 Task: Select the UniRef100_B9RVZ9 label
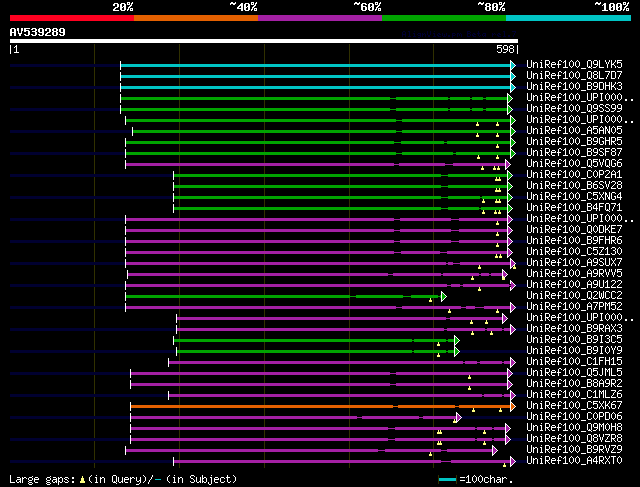coord(574,450)
